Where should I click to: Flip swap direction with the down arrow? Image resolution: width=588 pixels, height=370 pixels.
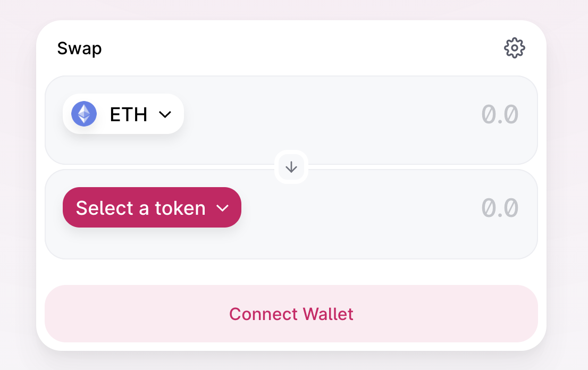(291, 167)
